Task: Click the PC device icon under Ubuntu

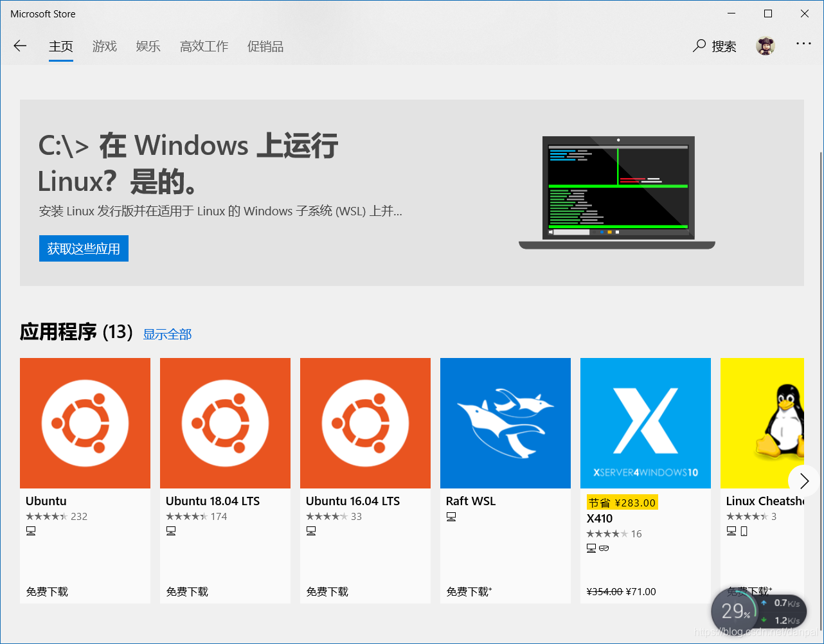Action: click(31, 531)
